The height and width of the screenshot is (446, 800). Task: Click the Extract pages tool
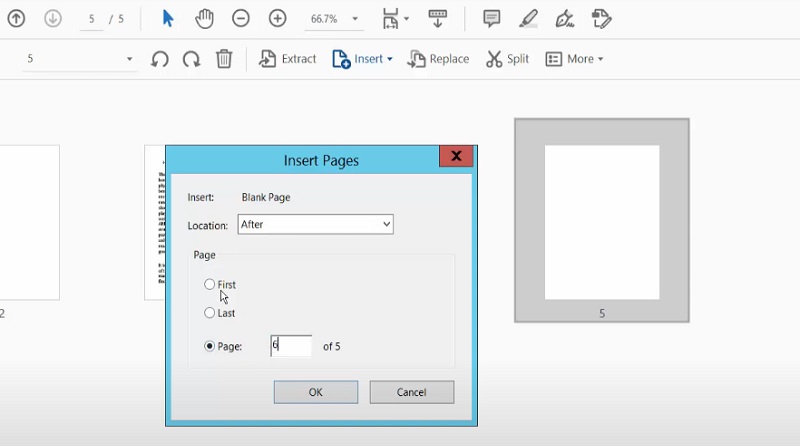(x=287, y=59)
